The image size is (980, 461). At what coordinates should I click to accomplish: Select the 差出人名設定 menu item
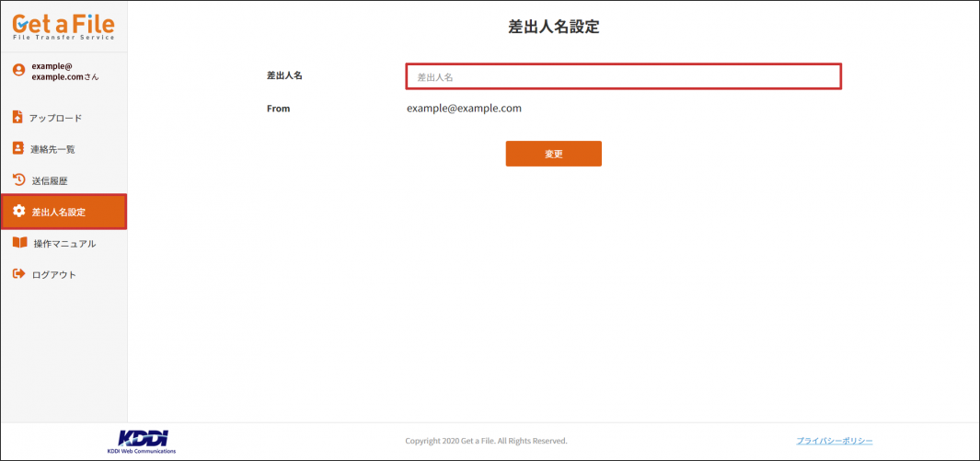(x=59, y=213)
